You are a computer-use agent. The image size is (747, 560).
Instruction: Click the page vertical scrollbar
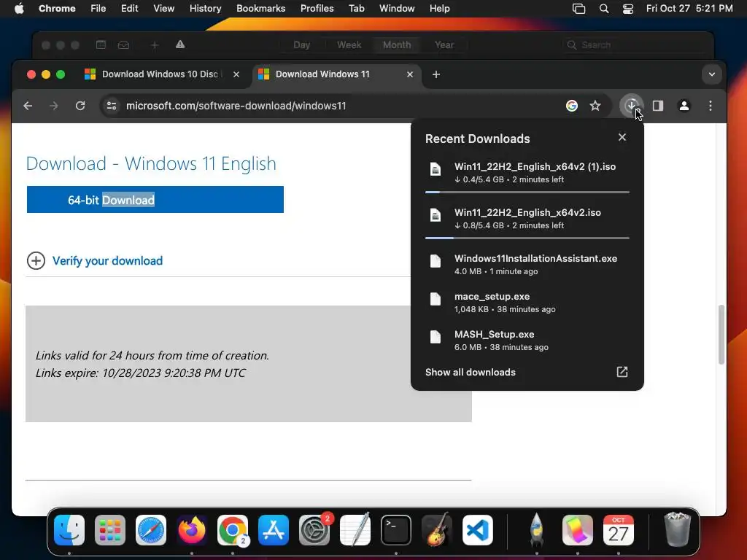click(x=721, y=335)
